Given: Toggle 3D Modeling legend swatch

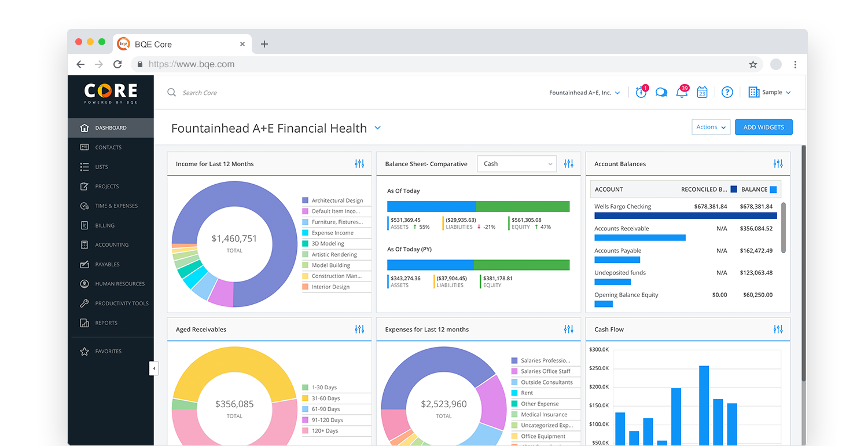Looking at the screenshot, I should click(x=305, y=244).
